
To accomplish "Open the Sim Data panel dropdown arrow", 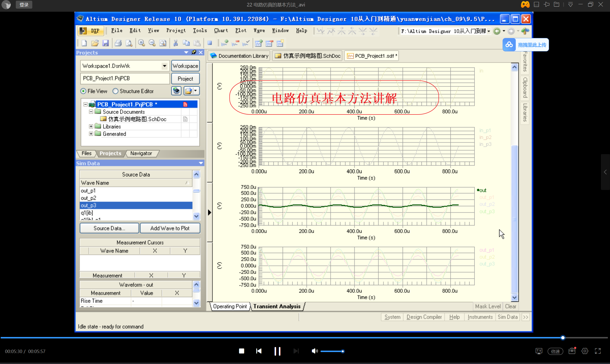I will pyautogui.click(x=201, y=163).
